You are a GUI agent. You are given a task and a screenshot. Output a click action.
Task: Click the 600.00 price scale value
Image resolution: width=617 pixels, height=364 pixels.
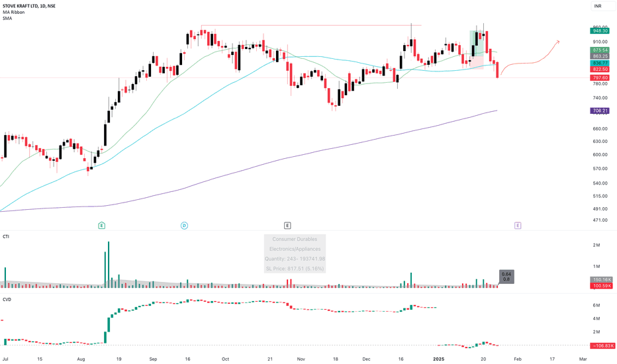pyautogui.click(x=600, y=155)
